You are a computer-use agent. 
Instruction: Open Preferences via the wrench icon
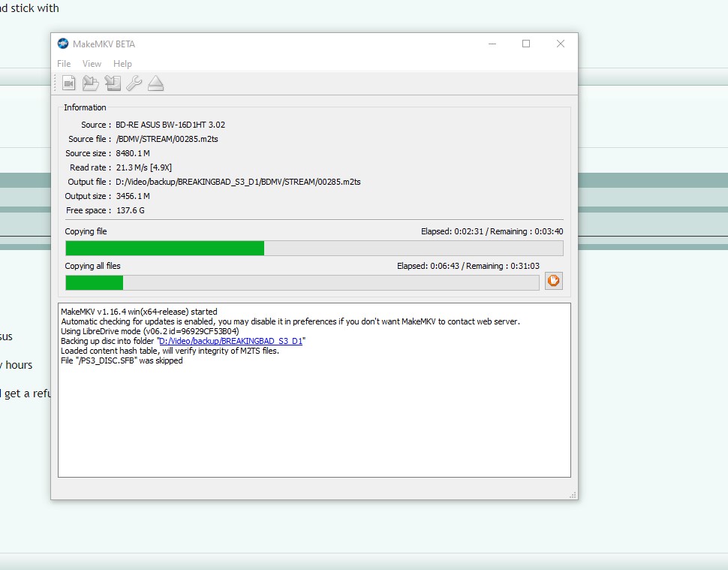pos(134,83)
